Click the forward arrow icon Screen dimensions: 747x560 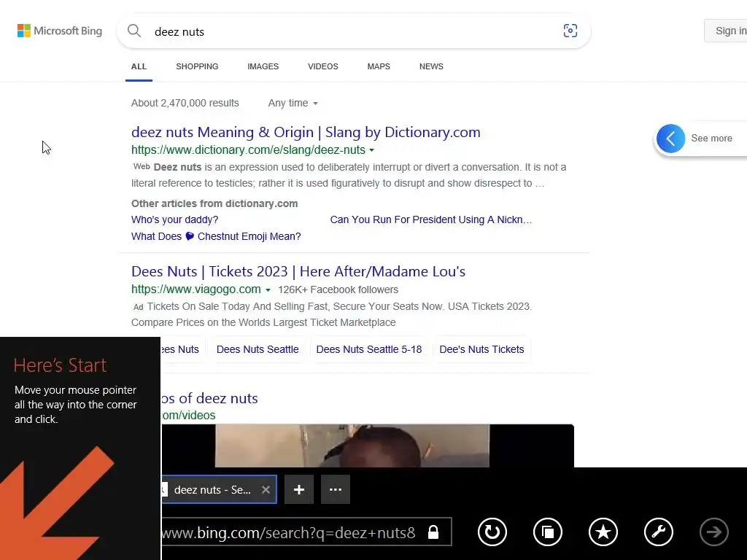pyautogui.click(x=714, y=532)
